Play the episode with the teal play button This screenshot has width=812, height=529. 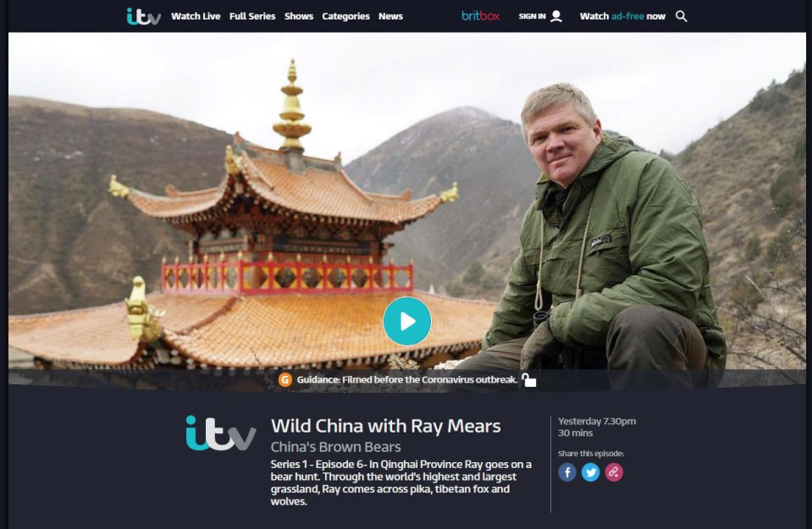tap(407, 321)
